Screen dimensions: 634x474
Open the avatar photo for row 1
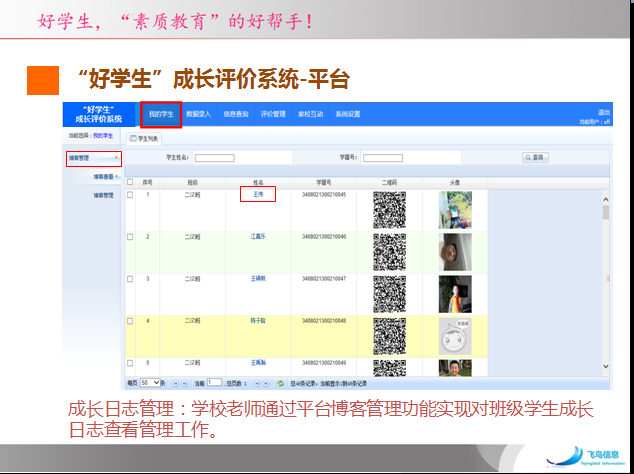455,210
